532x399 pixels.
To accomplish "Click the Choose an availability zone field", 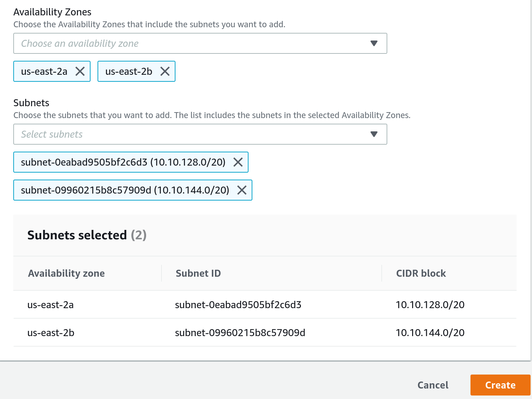I will pyautogui.click(x=200, y=43).
